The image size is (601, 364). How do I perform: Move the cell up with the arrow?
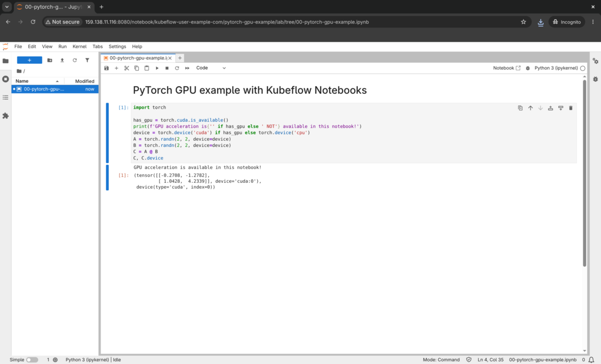531,108
